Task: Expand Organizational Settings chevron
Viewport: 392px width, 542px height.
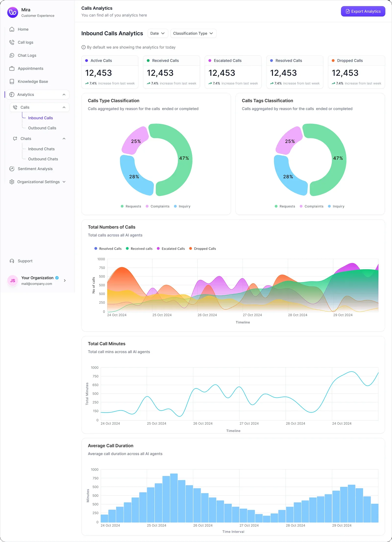Action: (64, 182)
